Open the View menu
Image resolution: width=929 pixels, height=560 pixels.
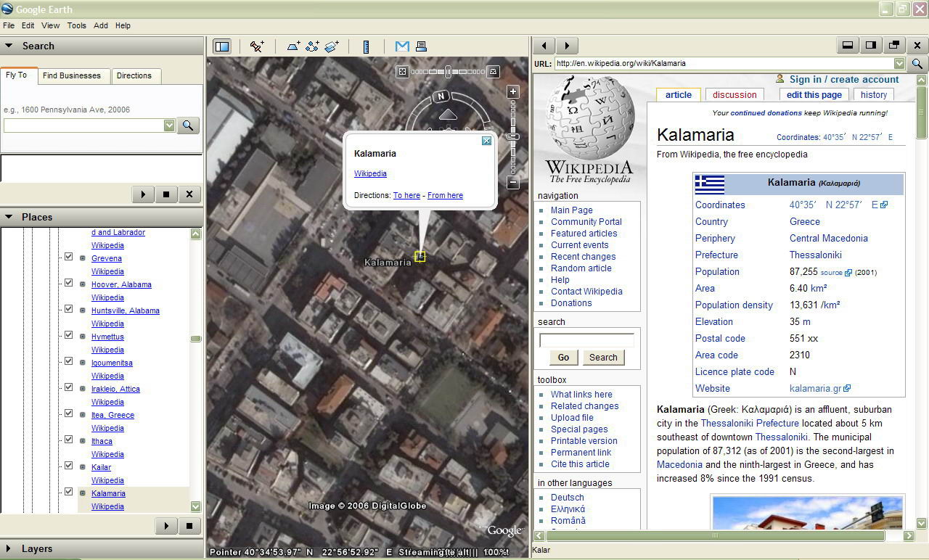click(51, 25)
